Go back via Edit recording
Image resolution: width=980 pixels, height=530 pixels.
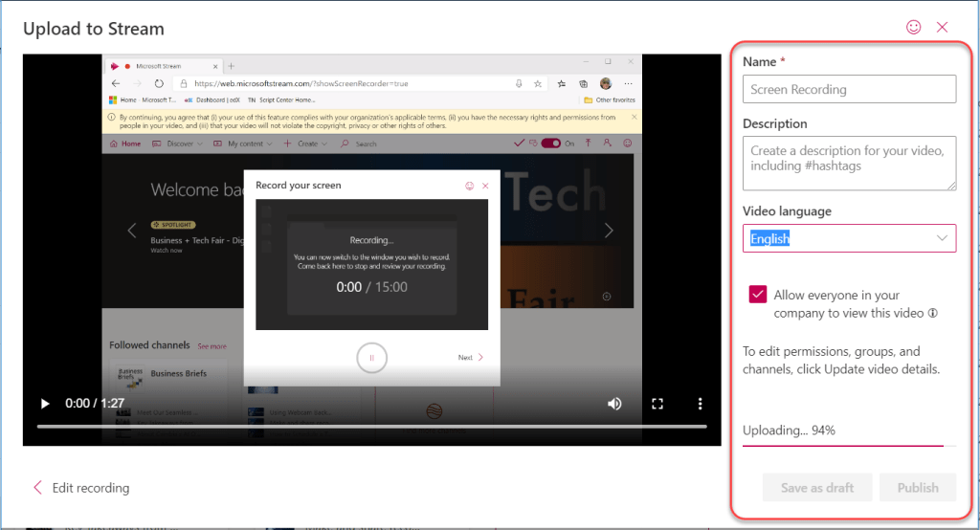81,488
